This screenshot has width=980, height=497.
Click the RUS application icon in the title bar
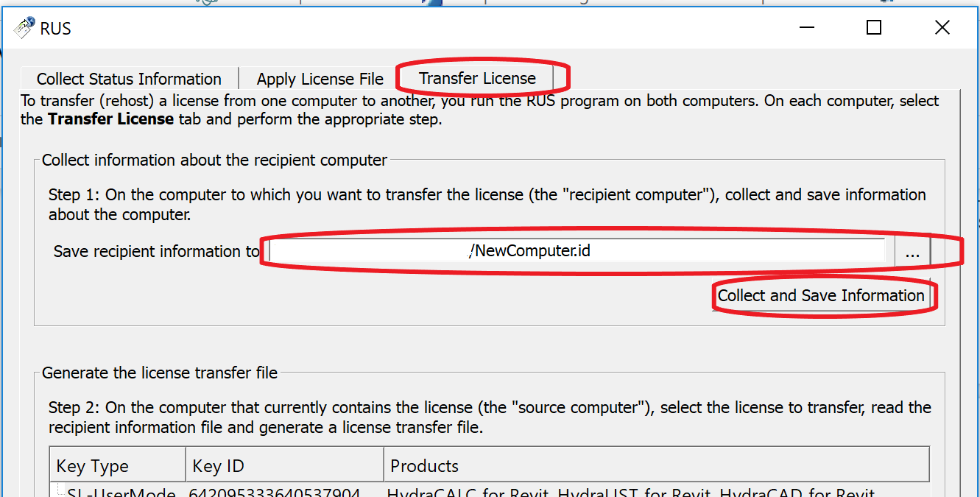point(24,27)
